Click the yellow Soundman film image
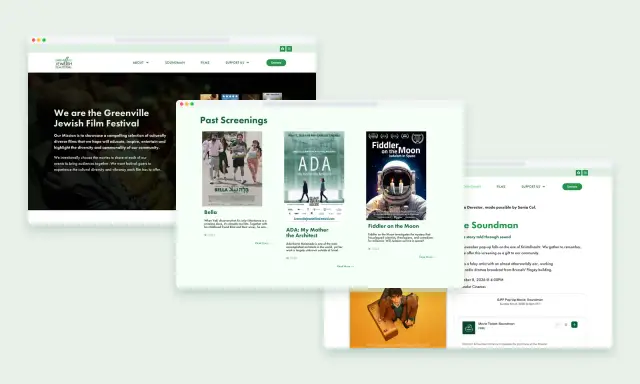Screen dimensions: 640x384 [398, 318]
